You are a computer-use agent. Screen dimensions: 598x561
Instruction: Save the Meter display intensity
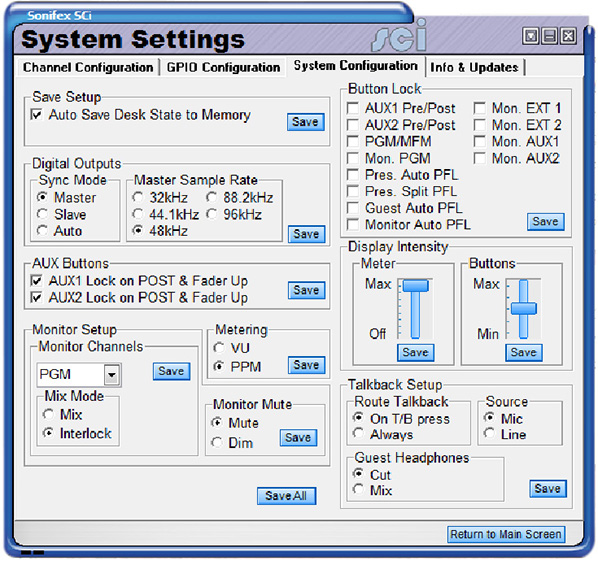coord(415,352)
